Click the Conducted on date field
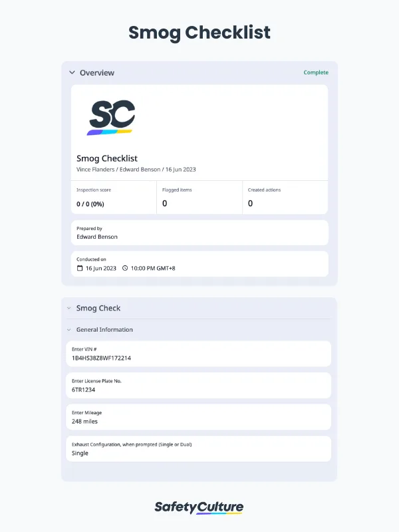This screenshot has height=532, width=399. [x=199, y=264]
